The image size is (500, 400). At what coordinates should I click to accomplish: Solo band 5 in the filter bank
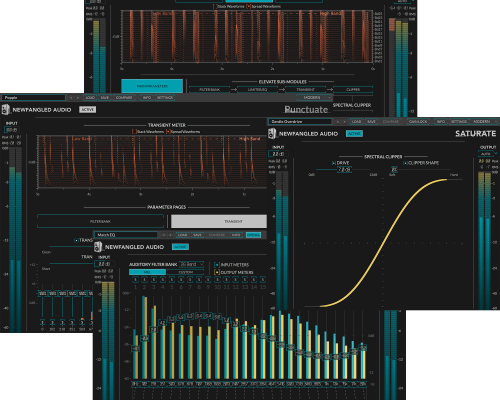click(172, 280)
